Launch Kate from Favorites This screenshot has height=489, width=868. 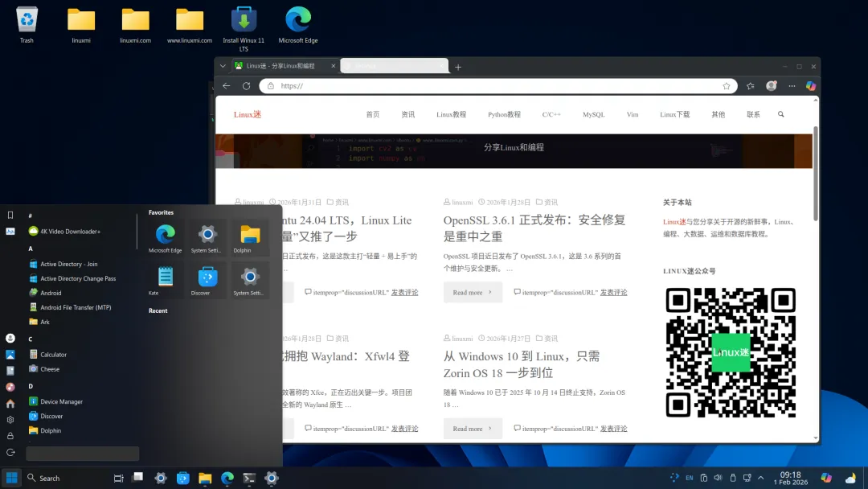click(165, 280)
